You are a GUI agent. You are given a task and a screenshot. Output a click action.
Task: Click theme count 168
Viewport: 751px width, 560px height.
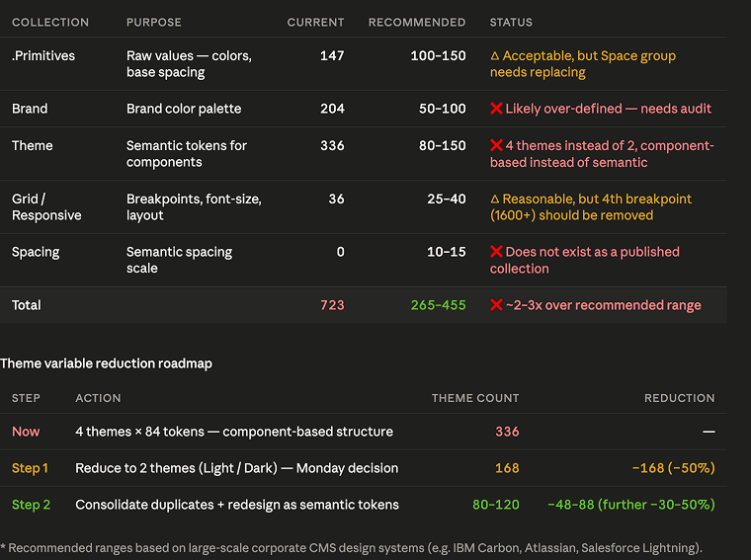507,468
